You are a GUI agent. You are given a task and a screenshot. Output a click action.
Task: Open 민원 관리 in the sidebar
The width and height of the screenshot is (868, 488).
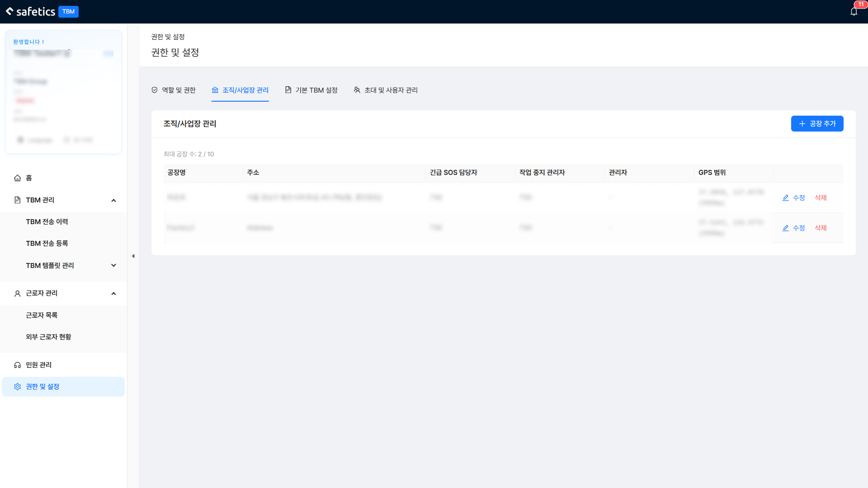63,365
